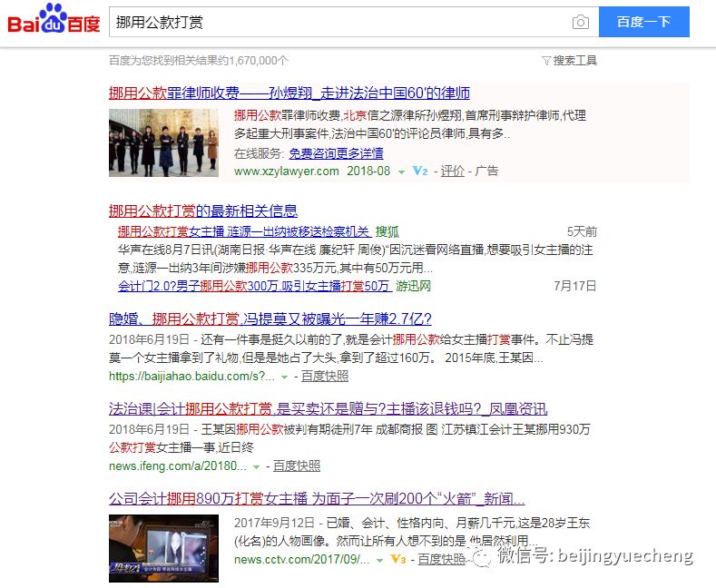Expand dropdown arrow after news.ifeng.com URL
Image resolution: width=716 pixels, height=588 pixels.
pos(256,467)
